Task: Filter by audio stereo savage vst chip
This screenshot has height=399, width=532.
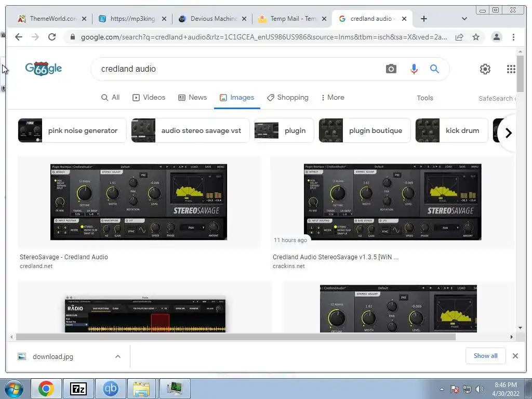Action: pyautogui.click(x=190, y=130)
